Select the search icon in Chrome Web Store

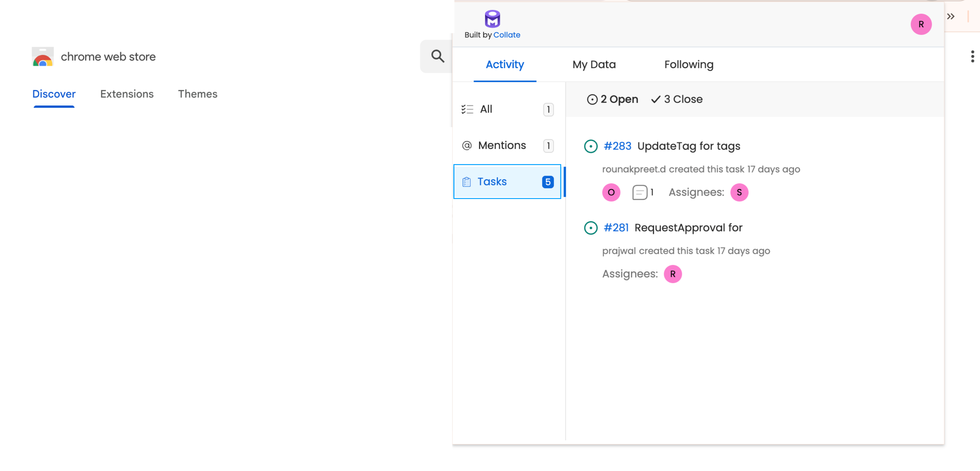(x=437, y=56)
